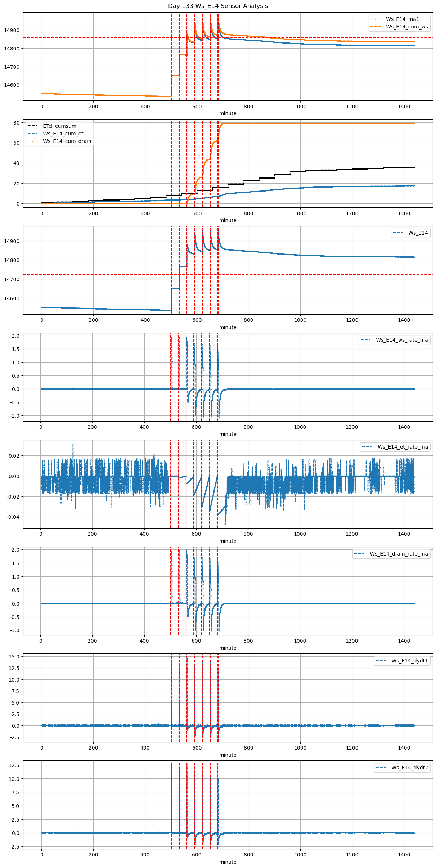The image size is (436, 868).
Task: Click the 15.0 y-axis tick on dydt1 chart
Action: tap(14, 657)
